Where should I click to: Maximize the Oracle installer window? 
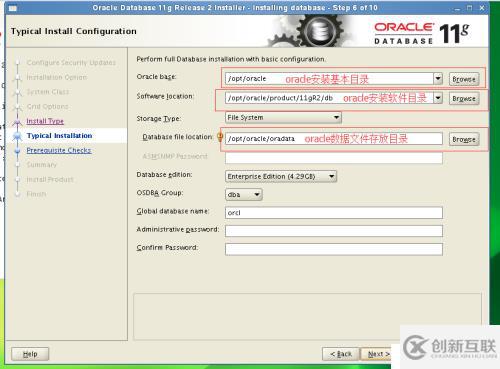coord(469,8)
